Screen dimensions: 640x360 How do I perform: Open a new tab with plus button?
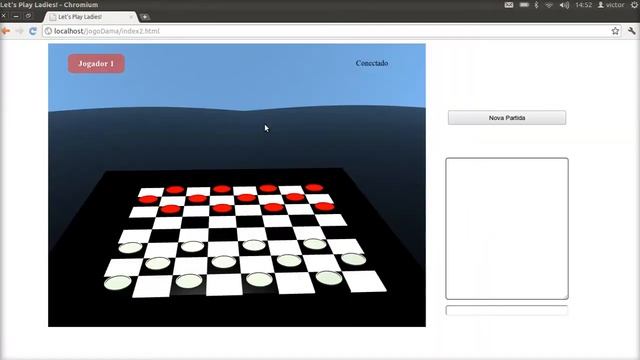click(x=144, y=17)
